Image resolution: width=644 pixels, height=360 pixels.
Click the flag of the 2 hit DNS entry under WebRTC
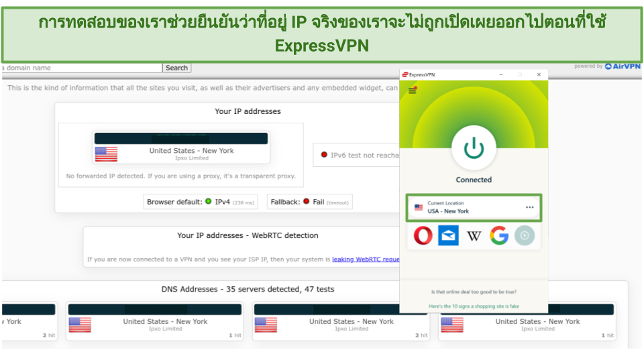[266, 325]
